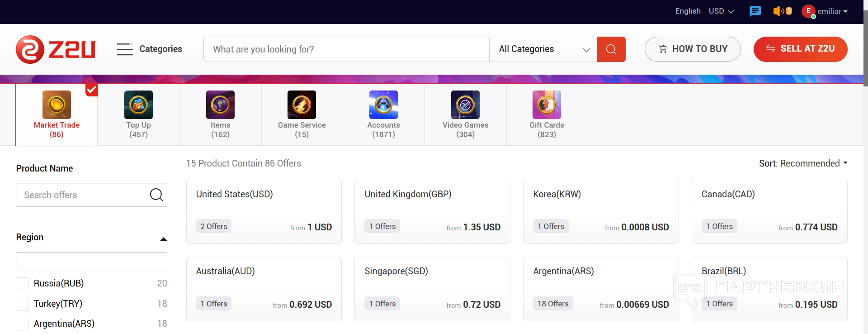868x334 pixels.
Task: Toggle the Argentina(ARS) region checkbox
Action: pos(22,324)
